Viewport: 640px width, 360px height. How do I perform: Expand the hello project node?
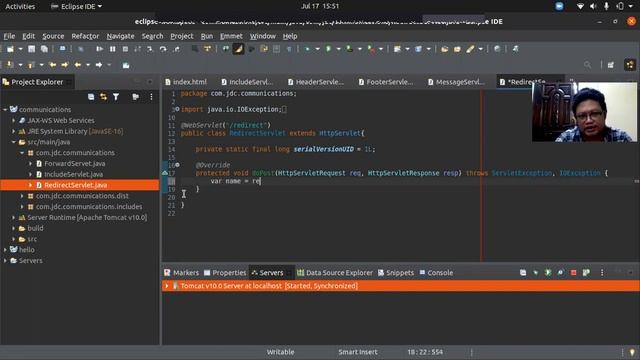(x=5, y=249)
